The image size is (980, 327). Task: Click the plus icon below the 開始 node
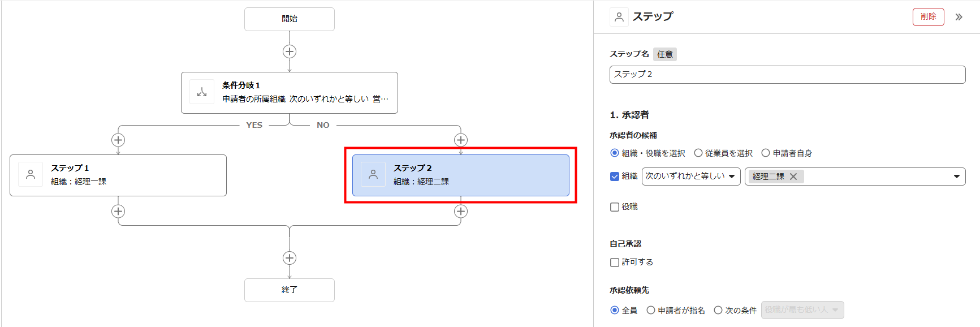290,51
